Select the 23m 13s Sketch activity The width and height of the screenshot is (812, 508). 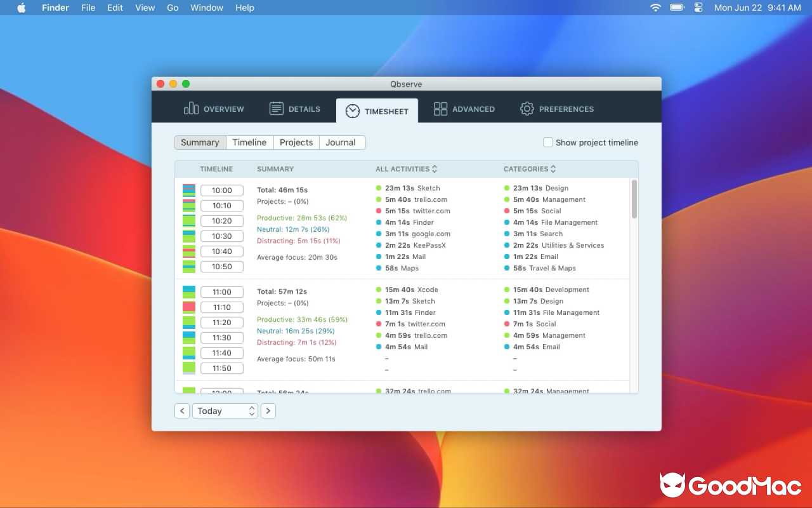(408, 188)
